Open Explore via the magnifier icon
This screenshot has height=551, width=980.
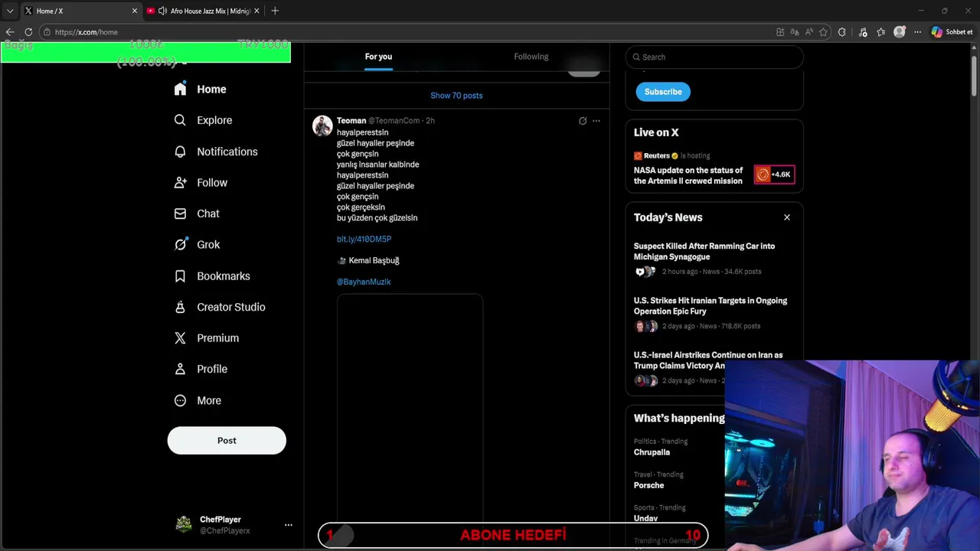coord(180,120)
